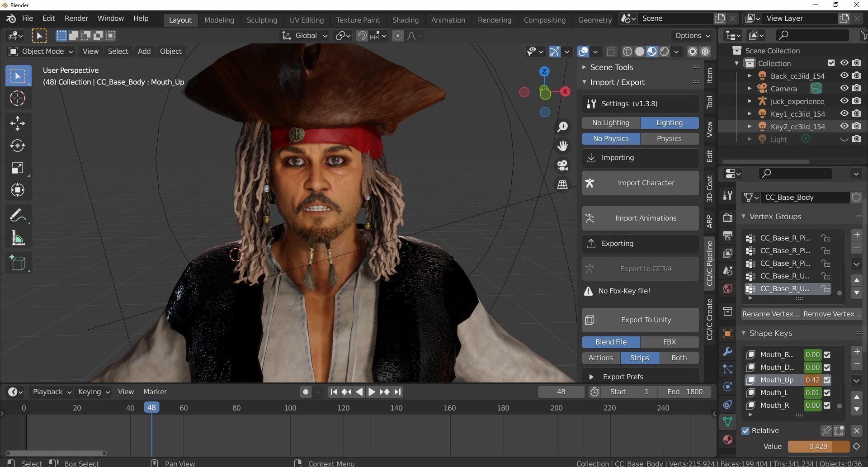Open Output properties printer tab
Image resolution: width=868 pixels, height=467 pixels.
point(727,236)
